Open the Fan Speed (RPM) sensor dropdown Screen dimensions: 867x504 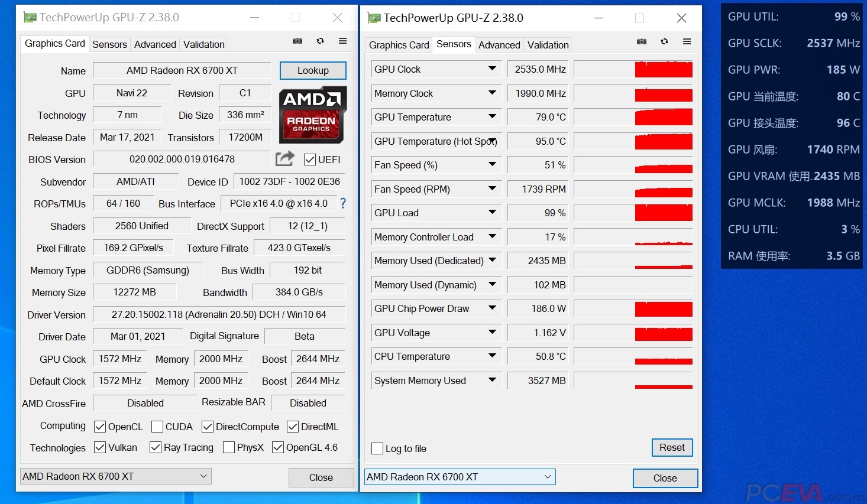[x=492, y=188]
